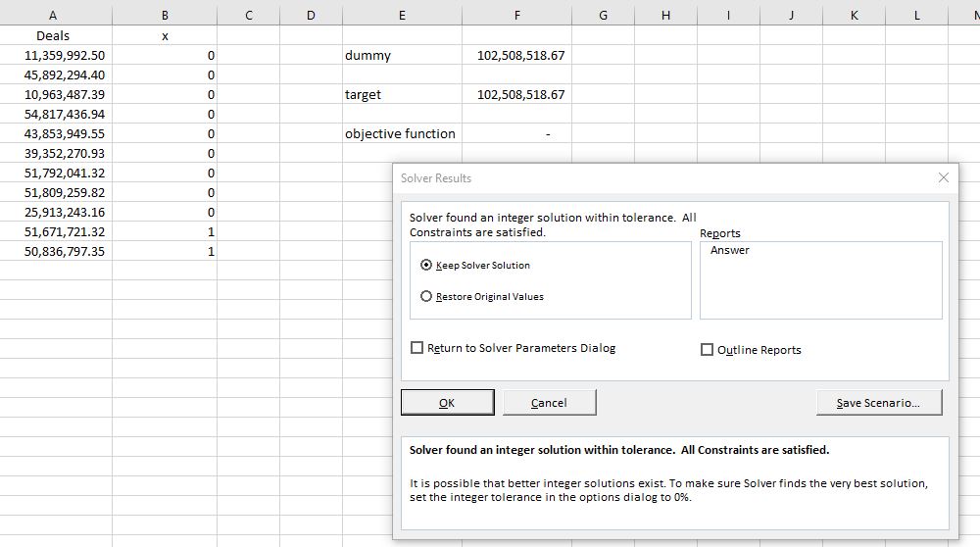Select column B header
The width and height of the screenshot is (980, 547).
click(x=165, y=16)
